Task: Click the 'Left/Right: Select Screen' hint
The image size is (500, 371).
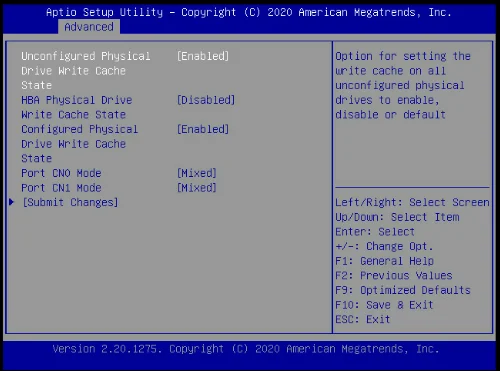Action: 412,202
